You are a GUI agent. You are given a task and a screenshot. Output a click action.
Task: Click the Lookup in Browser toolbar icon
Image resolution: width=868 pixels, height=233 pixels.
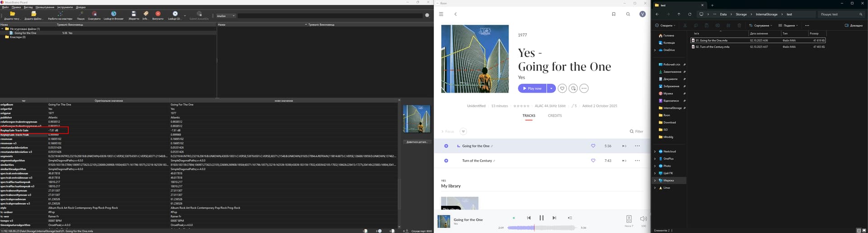tap(113, 14)
